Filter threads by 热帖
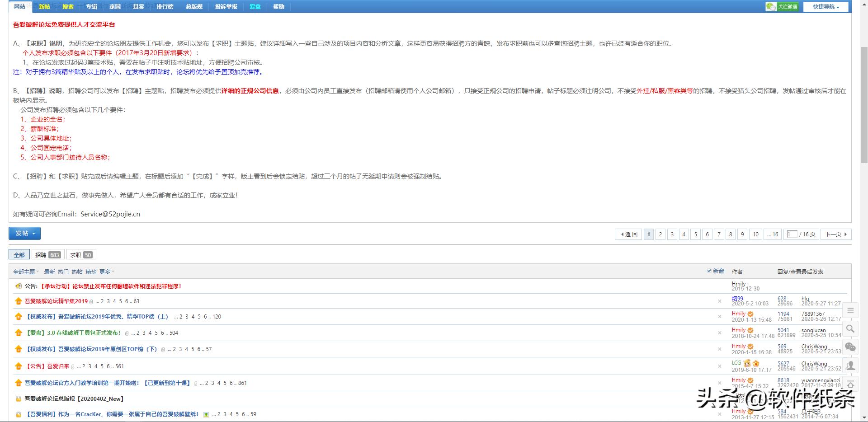The image size is (868, 422). [77, 272]
